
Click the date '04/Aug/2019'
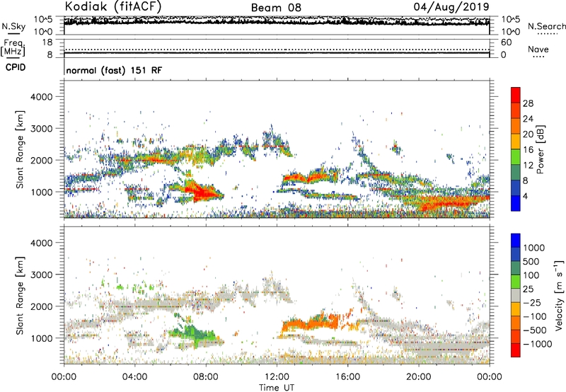point(451,7)
